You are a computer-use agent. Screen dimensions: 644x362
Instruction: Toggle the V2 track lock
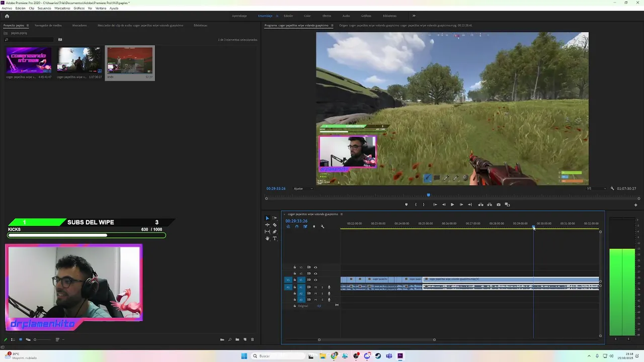tap(295, 274)
